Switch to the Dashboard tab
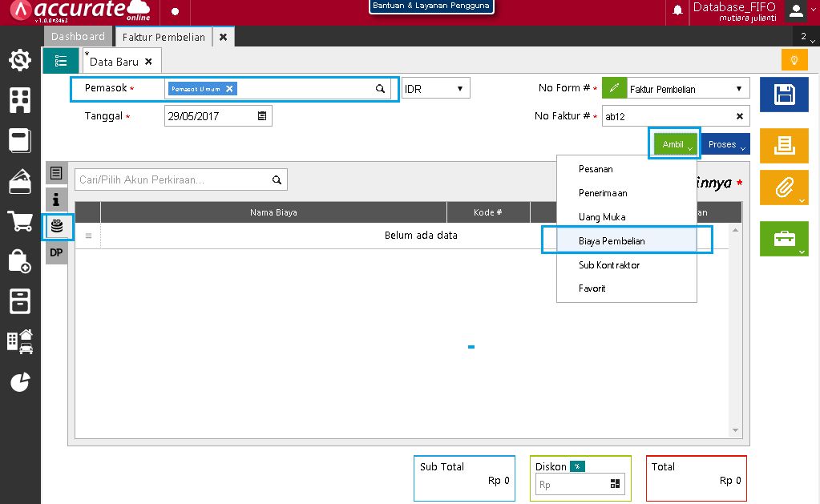The image size is (820, 504). (x=78, y=37)
